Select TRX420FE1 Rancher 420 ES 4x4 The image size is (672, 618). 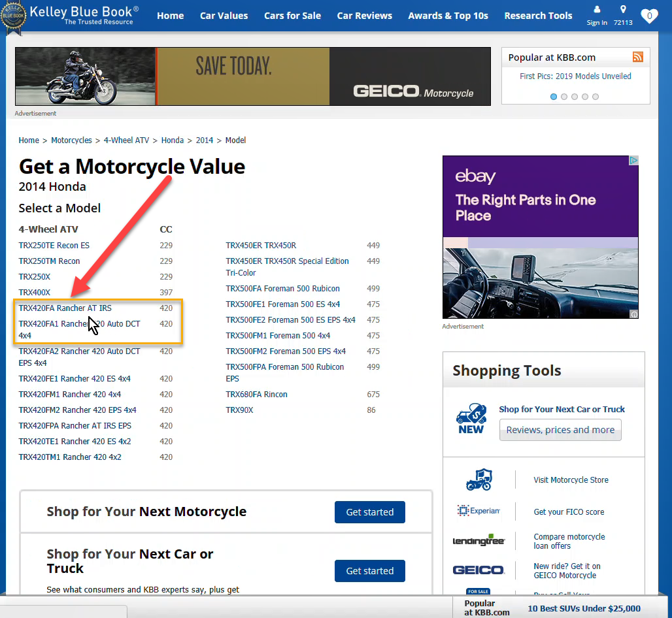(75, 379)
